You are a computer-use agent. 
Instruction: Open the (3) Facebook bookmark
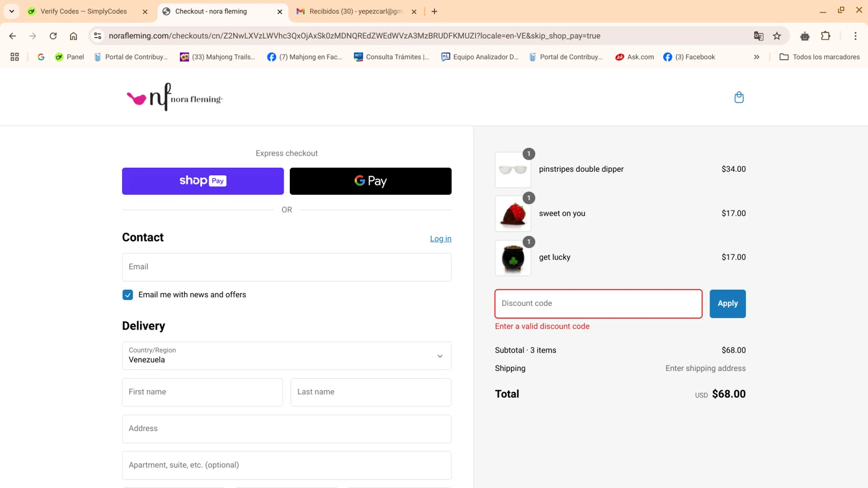pyautogui.click(x=689, y=57)
